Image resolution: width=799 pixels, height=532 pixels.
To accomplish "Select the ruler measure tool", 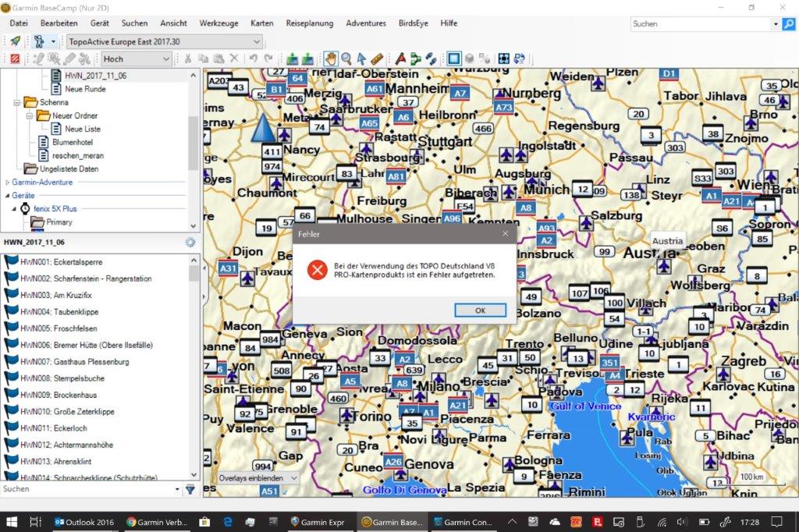I will (x=377, y=59).
